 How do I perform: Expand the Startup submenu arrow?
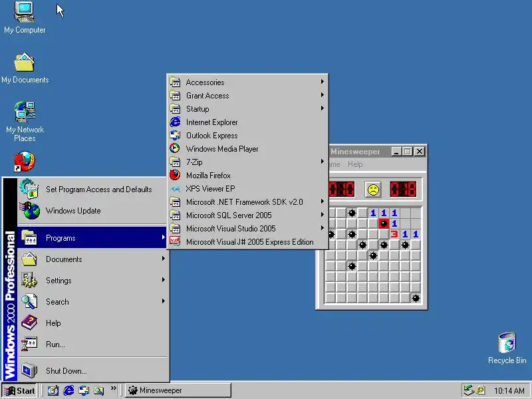click(323, 108)
